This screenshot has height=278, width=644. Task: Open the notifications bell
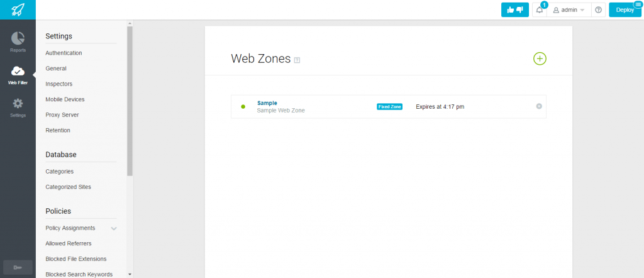pyautogui.click(x=539, y=10)
